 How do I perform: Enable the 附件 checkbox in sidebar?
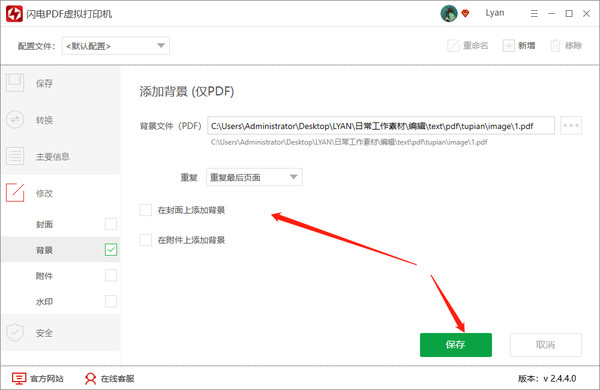(x=111, y=275)
